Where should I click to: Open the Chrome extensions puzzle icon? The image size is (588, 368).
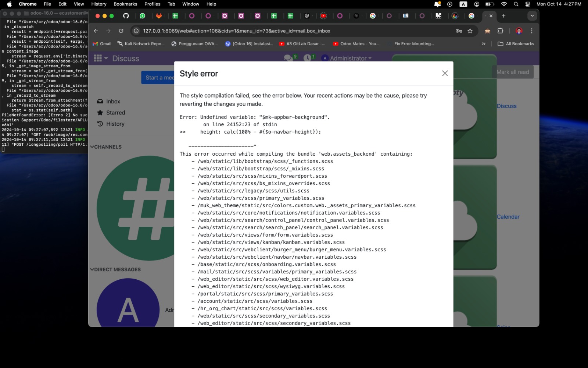(x=500, y=31)
